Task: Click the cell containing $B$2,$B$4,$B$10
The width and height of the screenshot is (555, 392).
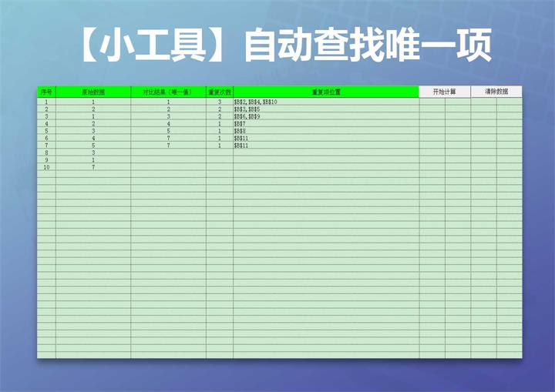Action: click(256, 102)
